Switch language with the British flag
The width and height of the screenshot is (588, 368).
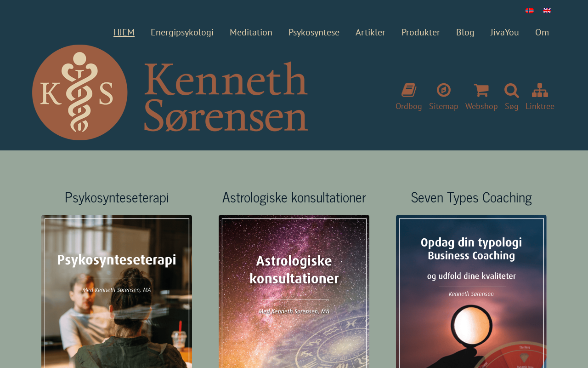pyautogui.click(x=547, y=11)
